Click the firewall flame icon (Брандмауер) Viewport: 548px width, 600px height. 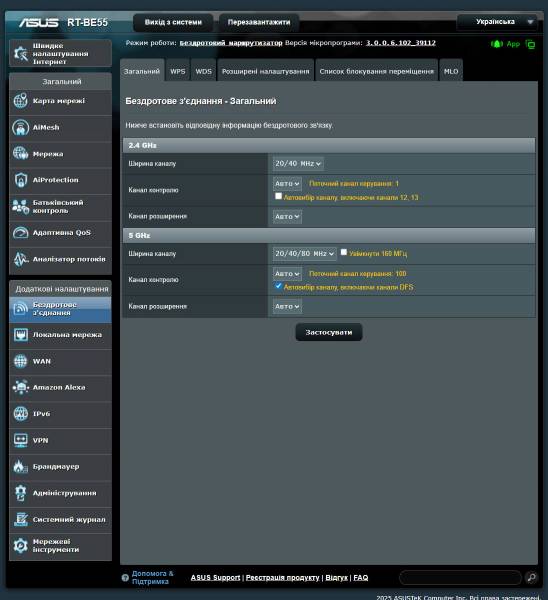click(20, 466)
